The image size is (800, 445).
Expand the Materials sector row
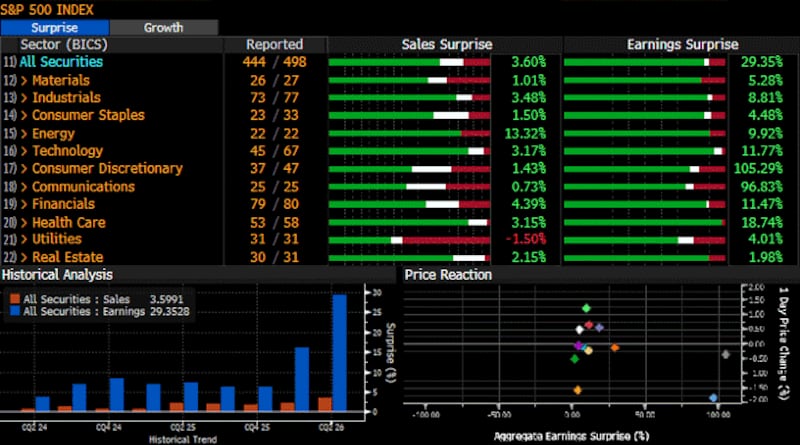pos(24,81)
